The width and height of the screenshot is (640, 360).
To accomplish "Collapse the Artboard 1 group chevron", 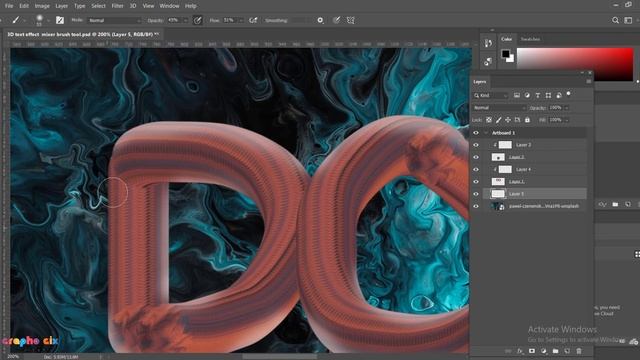I will click(486, 133).
